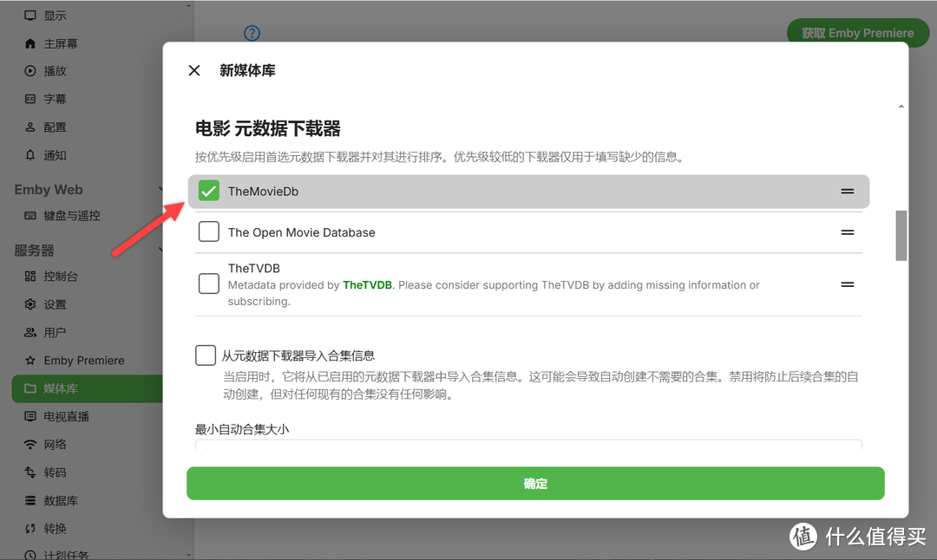Uncheck the TheMovieDb downloader checkbox

click(x=208, y=191)
